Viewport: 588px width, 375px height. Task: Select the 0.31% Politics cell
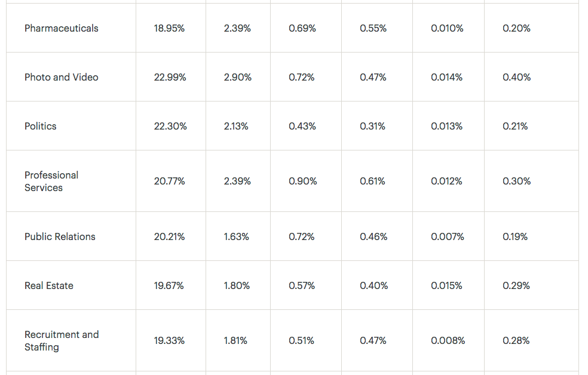[372, 126]
